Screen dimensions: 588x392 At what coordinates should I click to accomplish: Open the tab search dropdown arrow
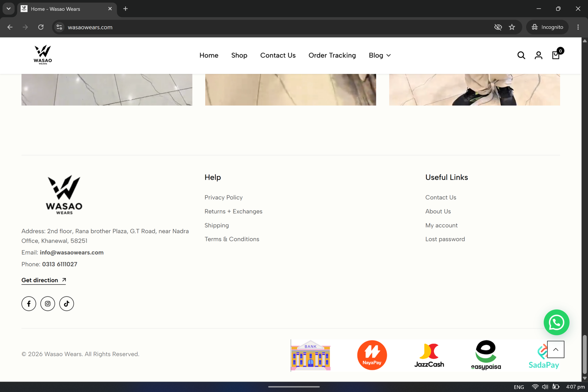point(8,8)
